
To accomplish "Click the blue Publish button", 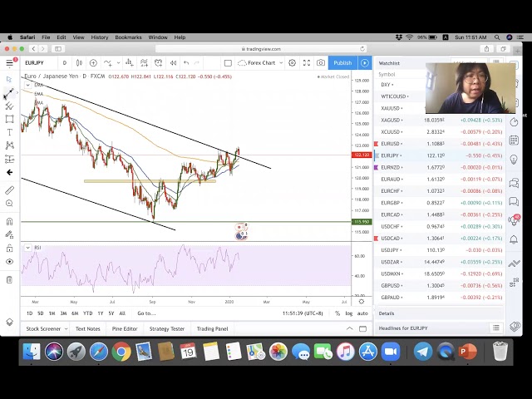I will tap(342, 63).
